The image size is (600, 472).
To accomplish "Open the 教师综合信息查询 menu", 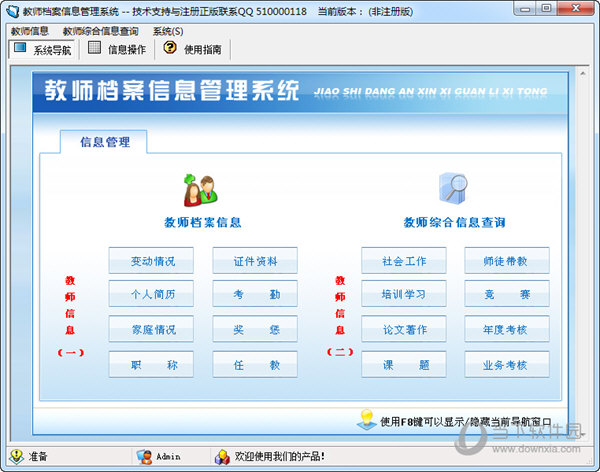I will pos(100,31).
